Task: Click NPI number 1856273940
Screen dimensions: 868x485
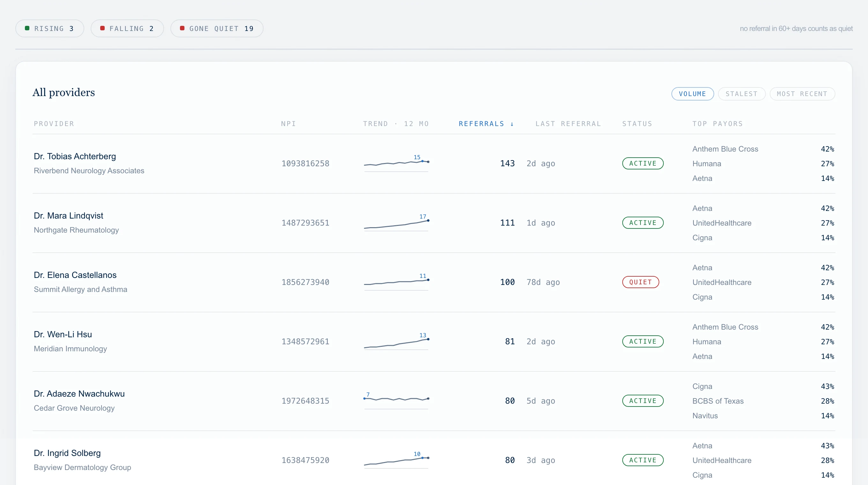Action: (x=305, y=282)
